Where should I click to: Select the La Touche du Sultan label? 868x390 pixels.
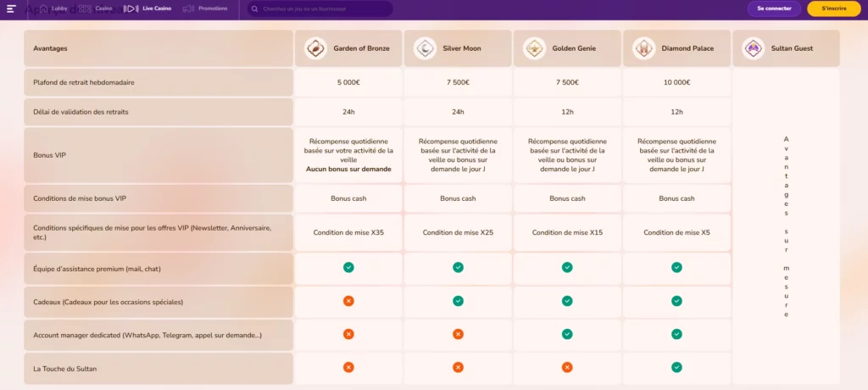(x=64, y=369)
